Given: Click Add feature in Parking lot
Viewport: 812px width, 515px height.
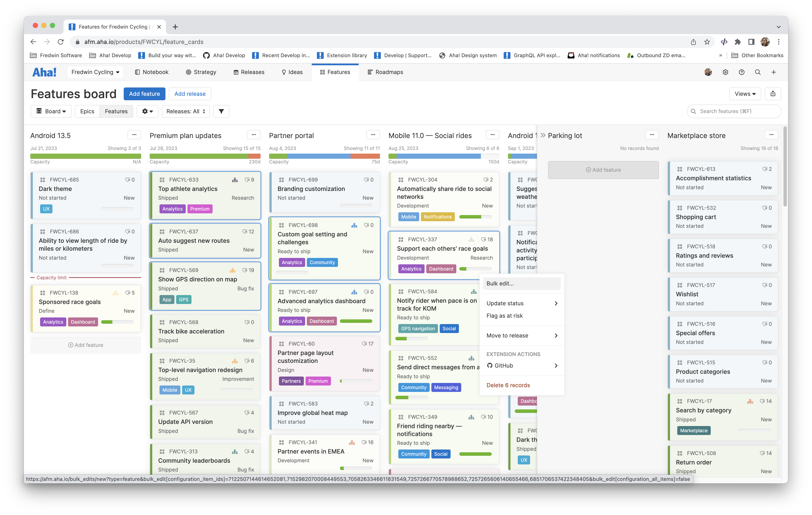Looking at the screenshot, I should click(x=603, y=170).
